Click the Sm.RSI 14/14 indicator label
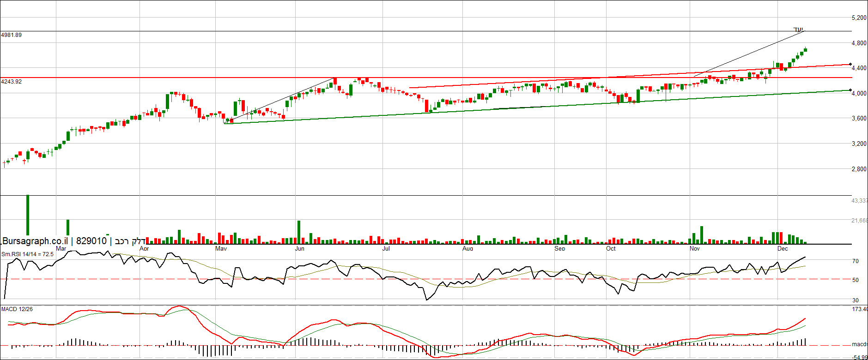This screenshot has width=868, height=360. (x=27, y=254)
